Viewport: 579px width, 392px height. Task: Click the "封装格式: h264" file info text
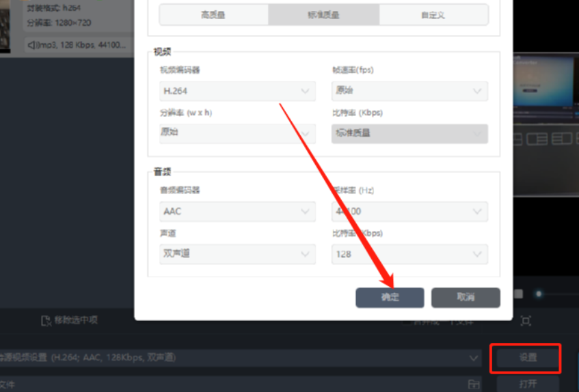click(54, 8)
